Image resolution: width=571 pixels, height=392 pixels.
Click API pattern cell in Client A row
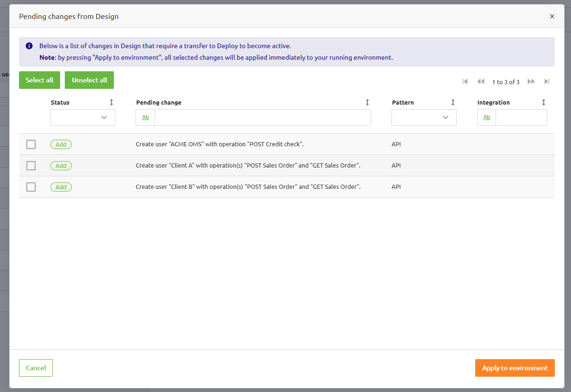point(396,166)
